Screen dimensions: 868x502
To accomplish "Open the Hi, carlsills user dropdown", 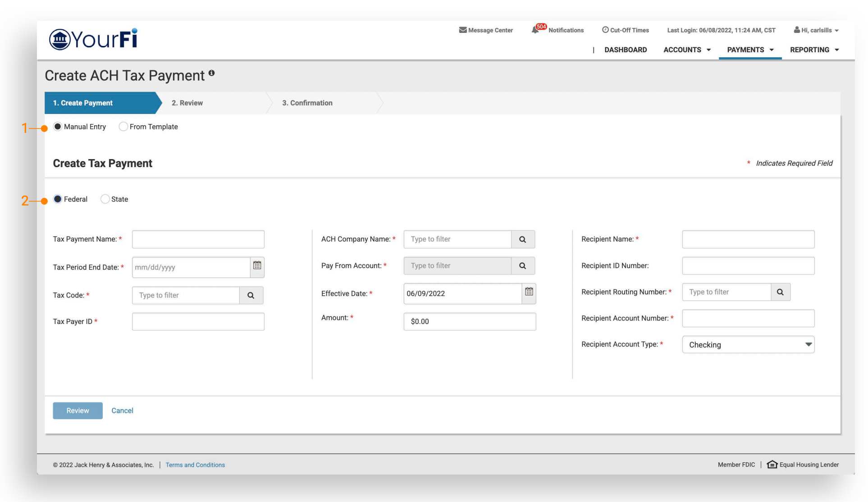I will [x=816, y=30].
